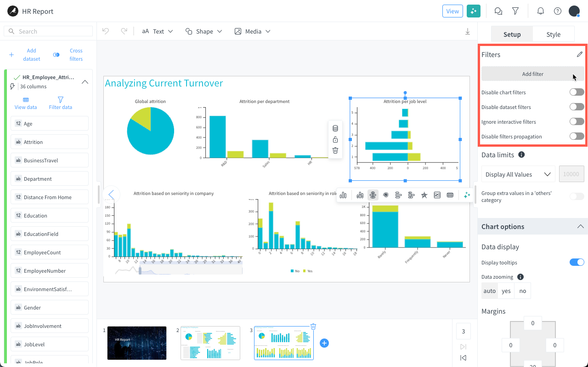Screen dimensions: 588x367
Task: Collapse the Chart options section
Action: [580, 227]
